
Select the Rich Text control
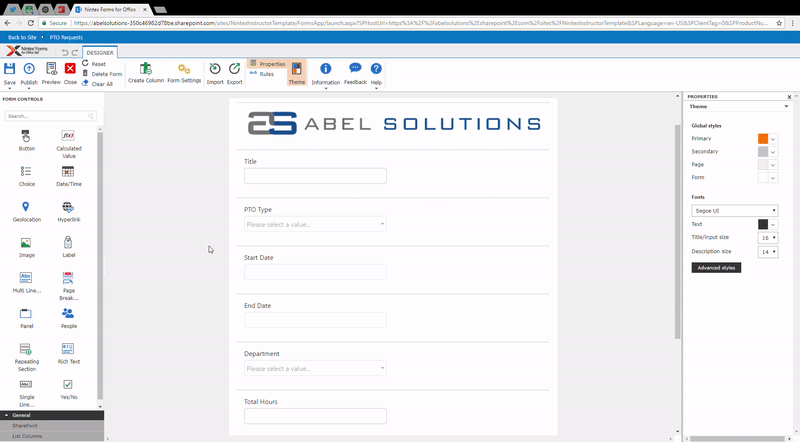point(68,354)
